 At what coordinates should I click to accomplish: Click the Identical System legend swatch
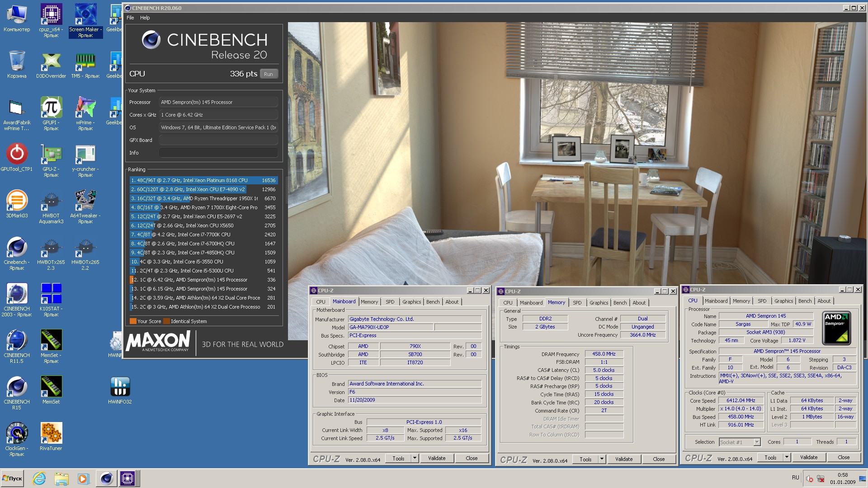click(166, 321)
